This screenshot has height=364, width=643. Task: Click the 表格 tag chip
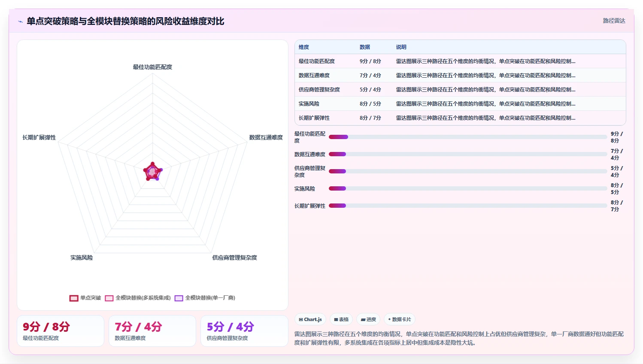pos(341,319)
